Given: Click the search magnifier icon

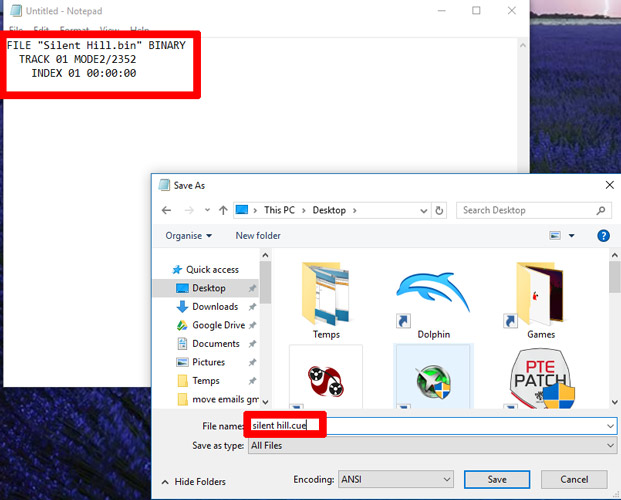Looking at the screenshot, I should pyautogui.click(x=601, y=210).
